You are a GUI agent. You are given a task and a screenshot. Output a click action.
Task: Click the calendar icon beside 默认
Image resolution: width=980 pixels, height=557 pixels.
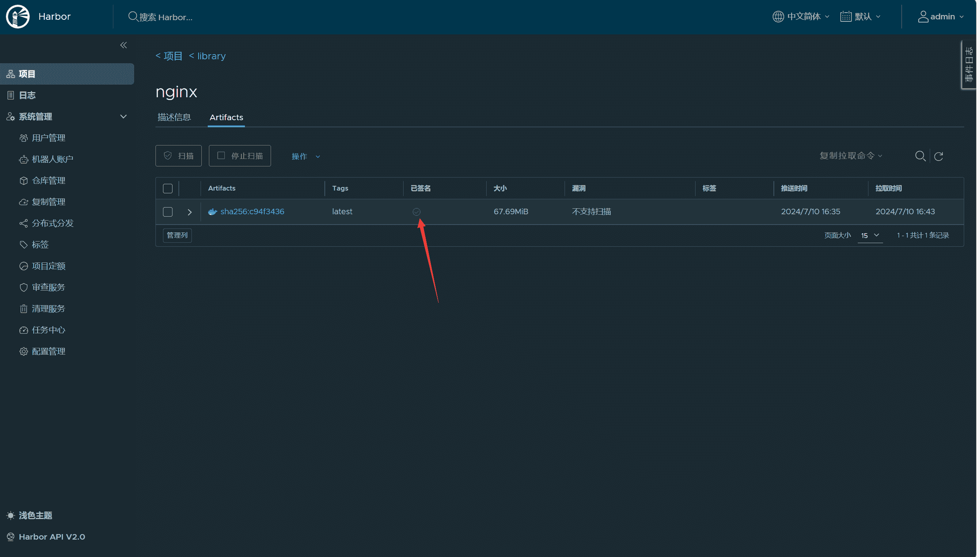846,17
